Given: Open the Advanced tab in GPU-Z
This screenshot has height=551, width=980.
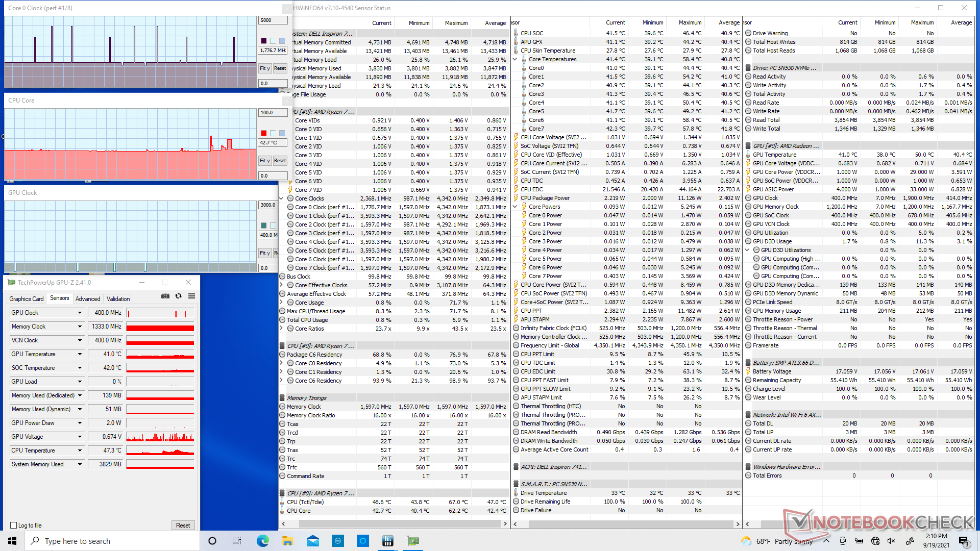Looking at the screenshot, I should click(88, 299).
